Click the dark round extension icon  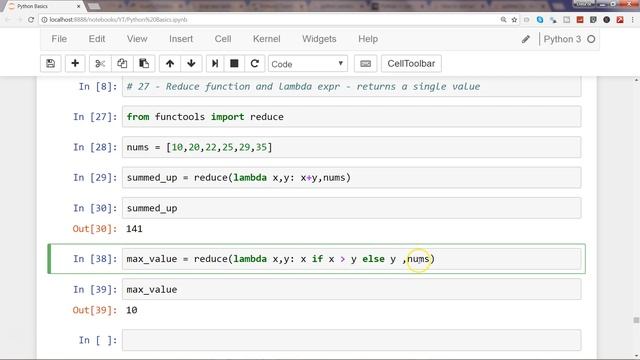coord(607,20)
